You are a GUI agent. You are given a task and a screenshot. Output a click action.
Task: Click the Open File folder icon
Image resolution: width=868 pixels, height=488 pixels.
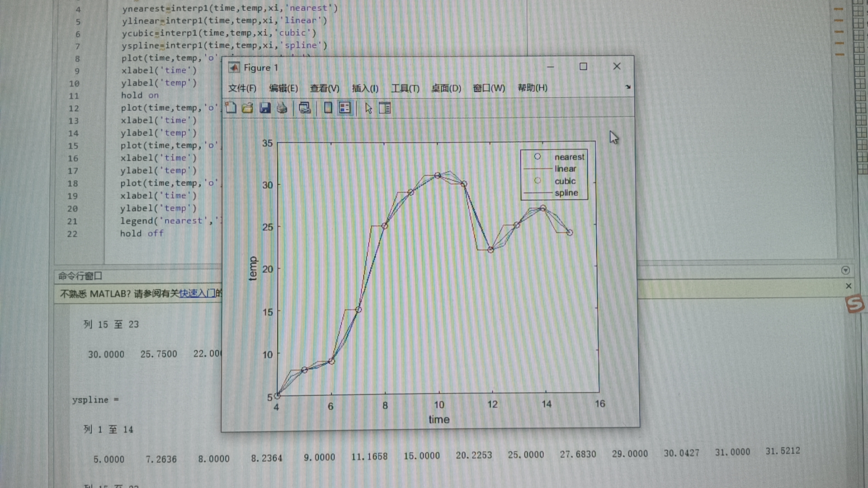(247, 108)
